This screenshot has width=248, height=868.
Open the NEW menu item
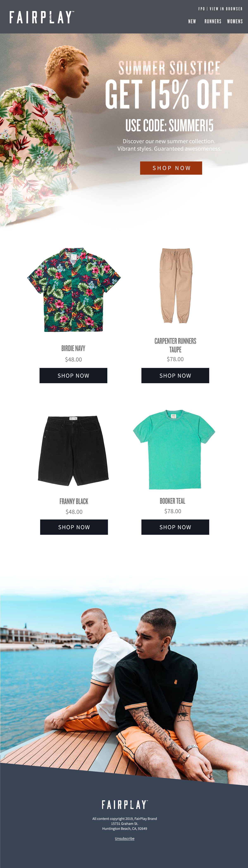(x=192, y=21)
